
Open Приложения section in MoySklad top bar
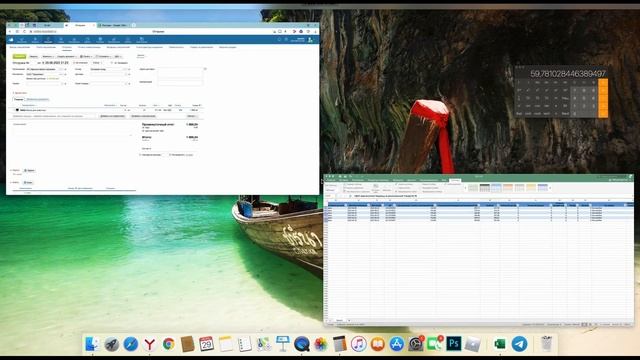pyautogui.click(x=141, y=40)
